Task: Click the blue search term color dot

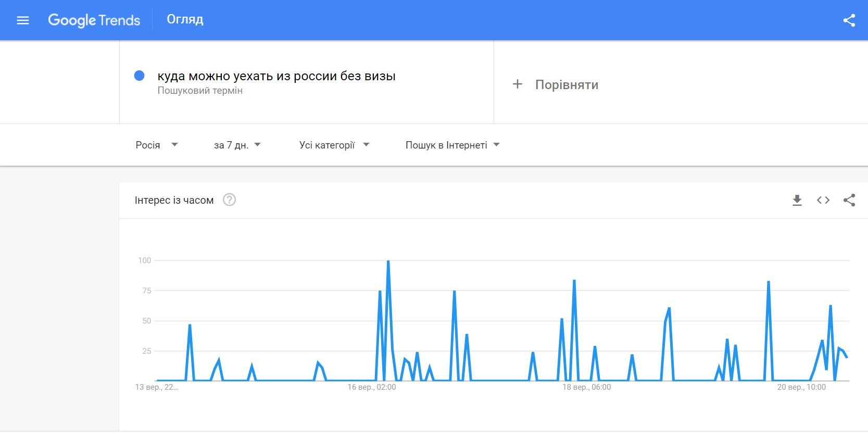Action: [x=139, y=76]
